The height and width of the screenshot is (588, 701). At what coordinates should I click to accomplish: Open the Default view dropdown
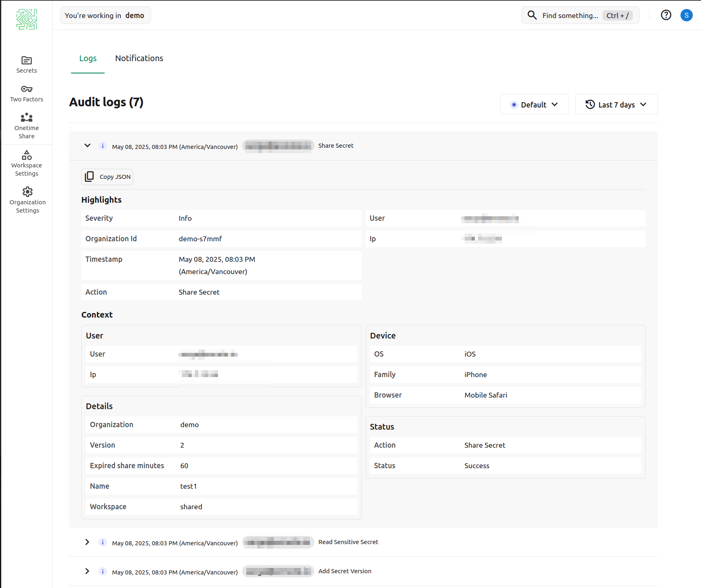tap(534, 104)
